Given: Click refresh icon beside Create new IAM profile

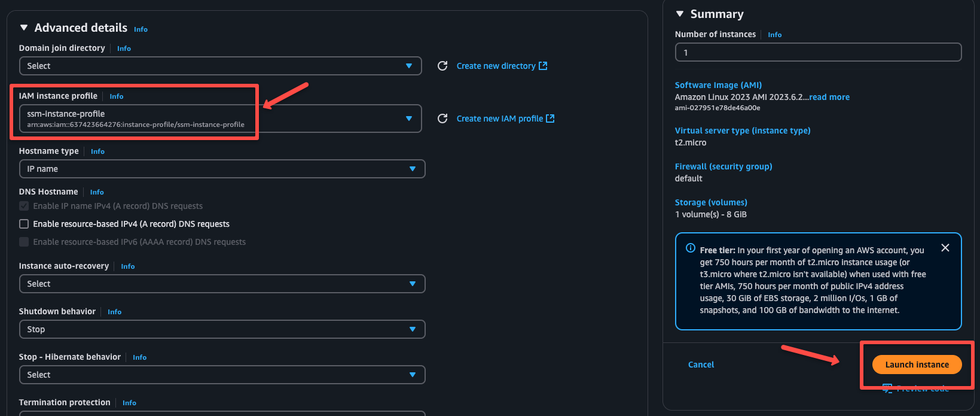Looking at the screenshot, I should coord(442,119).
